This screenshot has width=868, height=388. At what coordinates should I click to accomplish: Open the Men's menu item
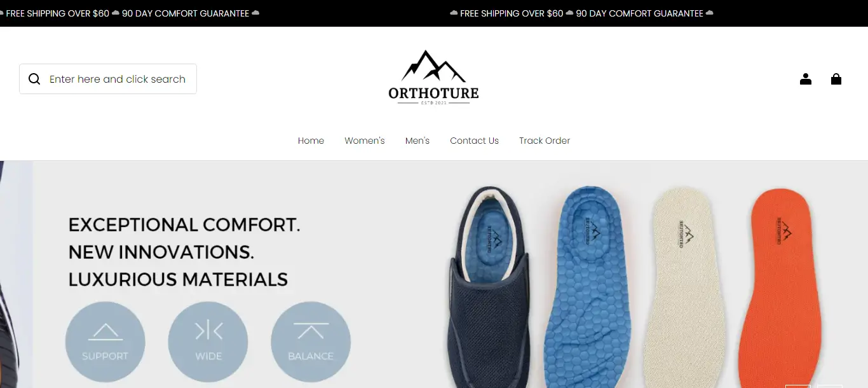(x=417, y=141)
